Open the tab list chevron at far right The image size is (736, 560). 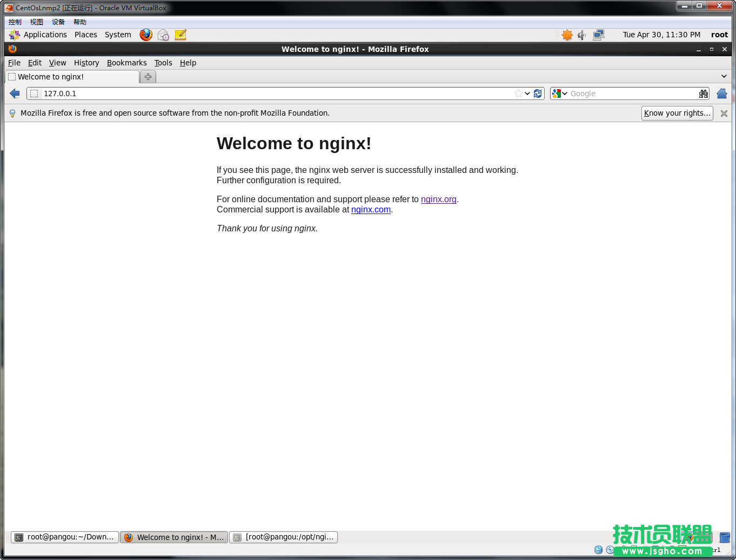point(724,76)
